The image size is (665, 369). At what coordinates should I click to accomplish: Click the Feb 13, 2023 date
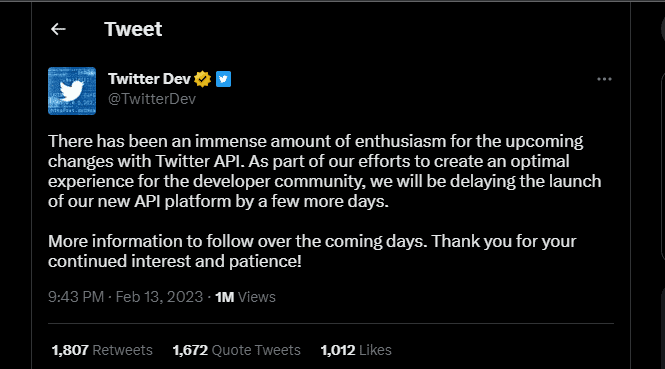point(159,297)
